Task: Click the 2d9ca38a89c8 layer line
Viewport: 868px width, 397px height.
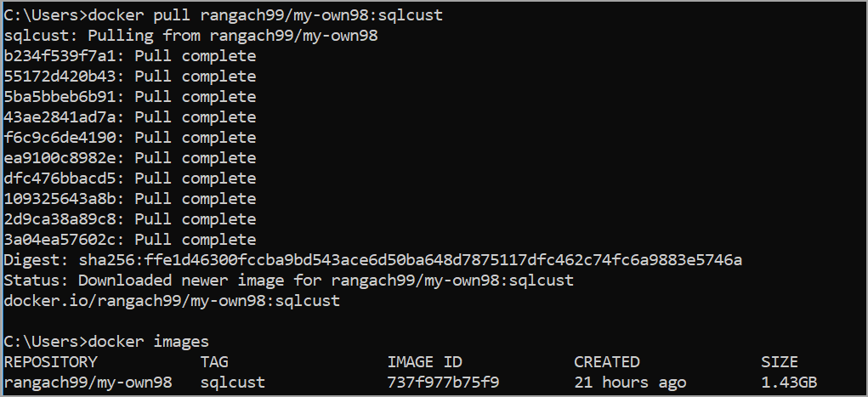Action: coord(129,220)
